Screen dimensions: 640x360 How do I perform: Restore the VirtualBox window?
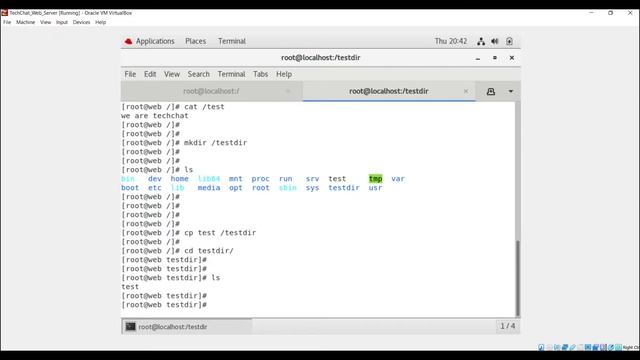611,13
